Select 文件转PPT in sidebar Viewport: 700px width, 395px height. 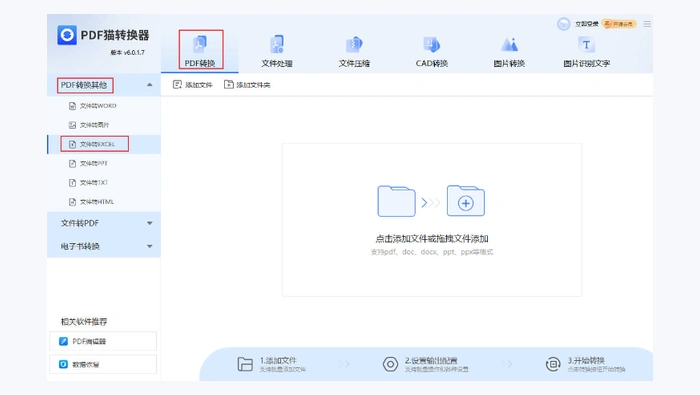point(104,163)
